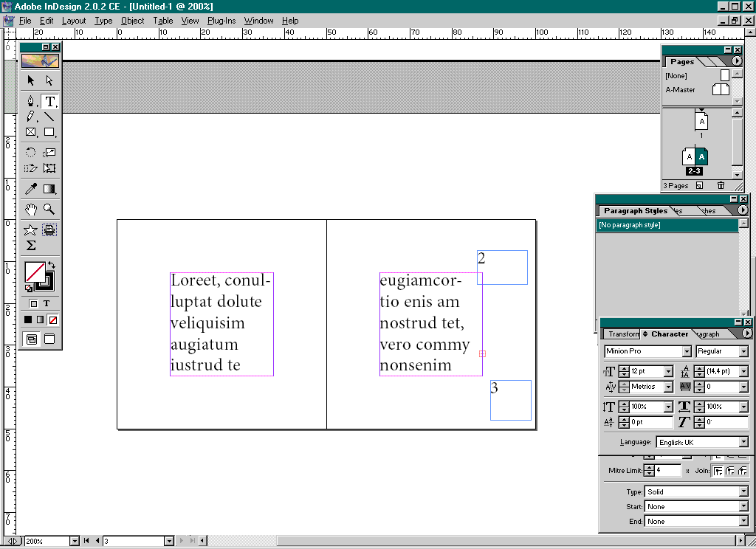Viewport: 756px width, 549px height.
Task: Click the star-shaped plug-in tool
Action: (31, 230)
